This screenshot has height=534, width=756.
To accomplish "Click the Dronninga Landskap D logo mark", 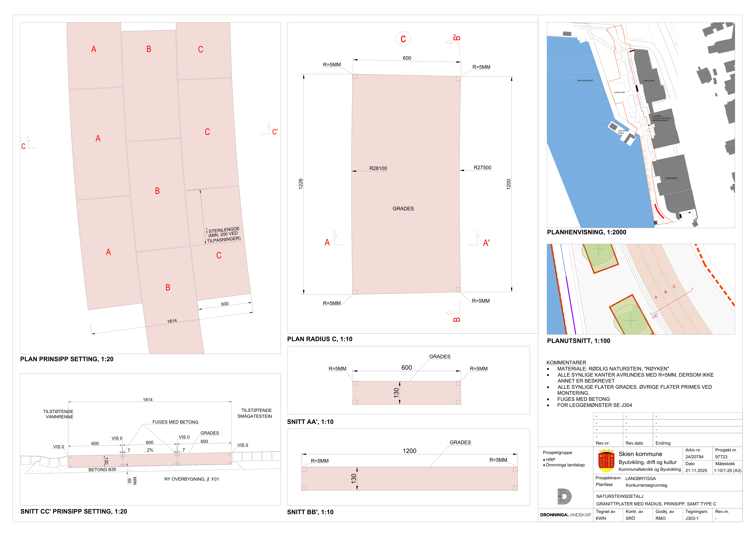I will coord(564,497).
